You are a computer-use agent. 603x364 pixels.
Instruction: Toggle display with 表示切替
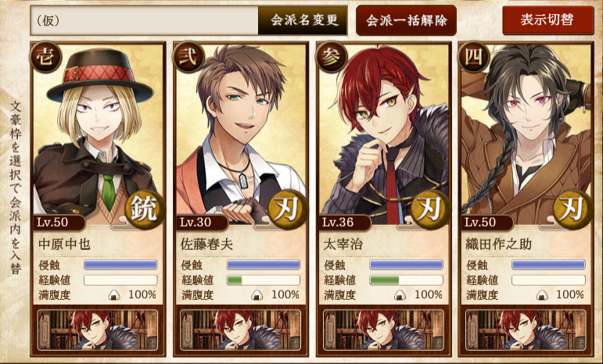[548, 20]
